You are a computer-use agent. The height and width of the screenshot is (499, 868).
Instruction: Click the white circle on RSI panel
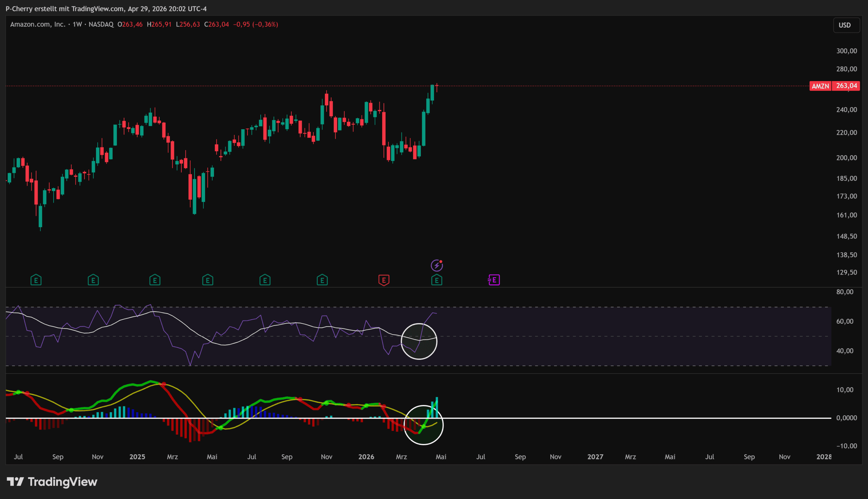point(419,341)
